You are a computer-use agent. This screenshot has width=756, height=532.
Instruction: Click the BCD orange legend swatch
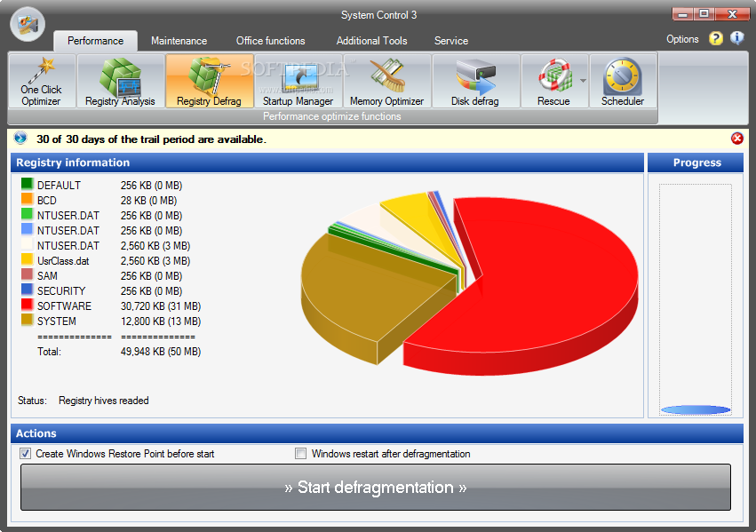27,200
